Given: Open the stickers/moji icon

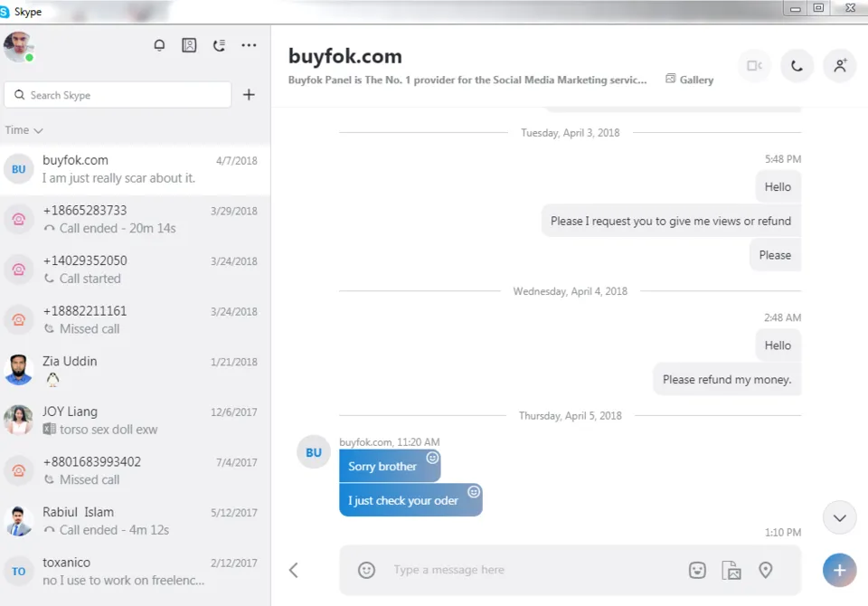Looking at the screenshot, I should coord(697,570).
